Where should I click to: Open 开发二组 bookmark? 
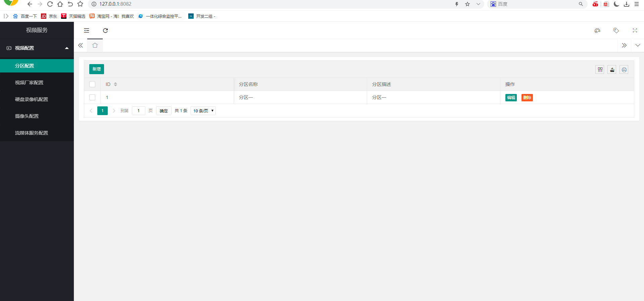point(202,16)
